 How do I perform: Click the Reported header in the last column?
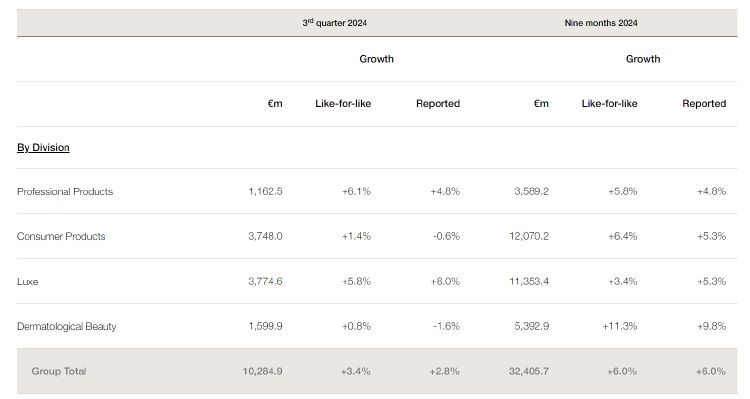coord(704,103)
